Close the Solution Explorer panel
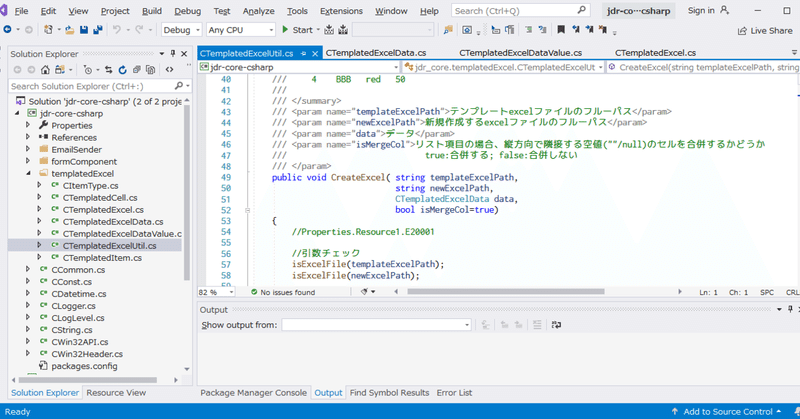This screenshot has width=800, height=419. tap(184, 53)
